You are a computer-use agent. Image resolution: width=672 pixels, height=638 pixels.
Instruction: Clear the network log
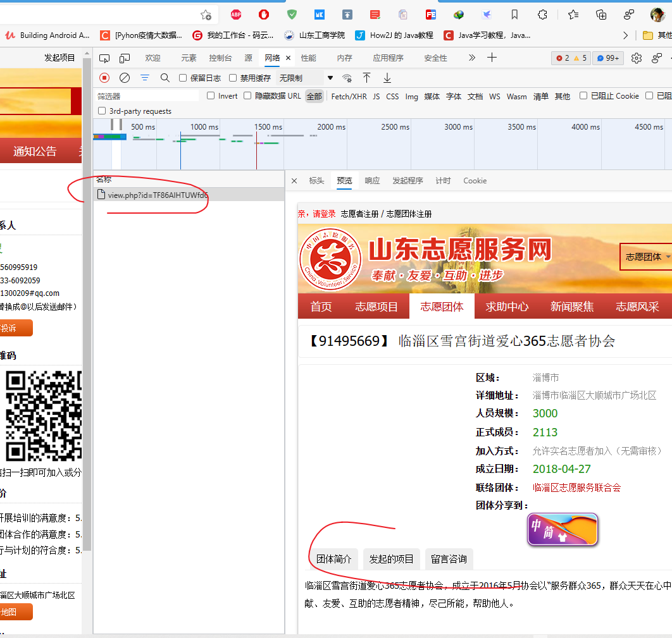(x=125, y=78)
